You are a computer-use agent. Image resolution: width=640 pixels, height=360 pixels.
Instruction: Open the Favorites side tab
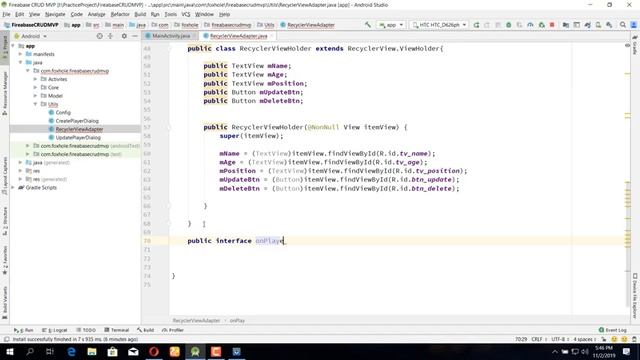(x=5, y=260)
